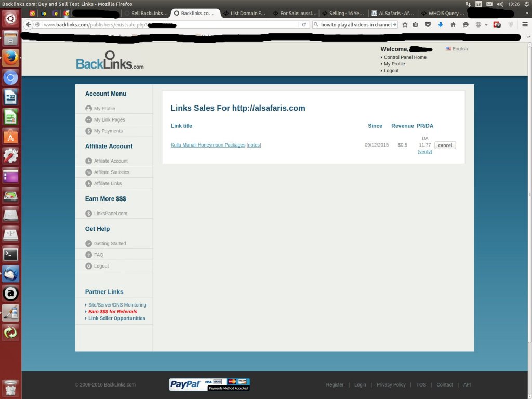Open Link Seller Opportunities partner link
532x399 pixels.
117,318
